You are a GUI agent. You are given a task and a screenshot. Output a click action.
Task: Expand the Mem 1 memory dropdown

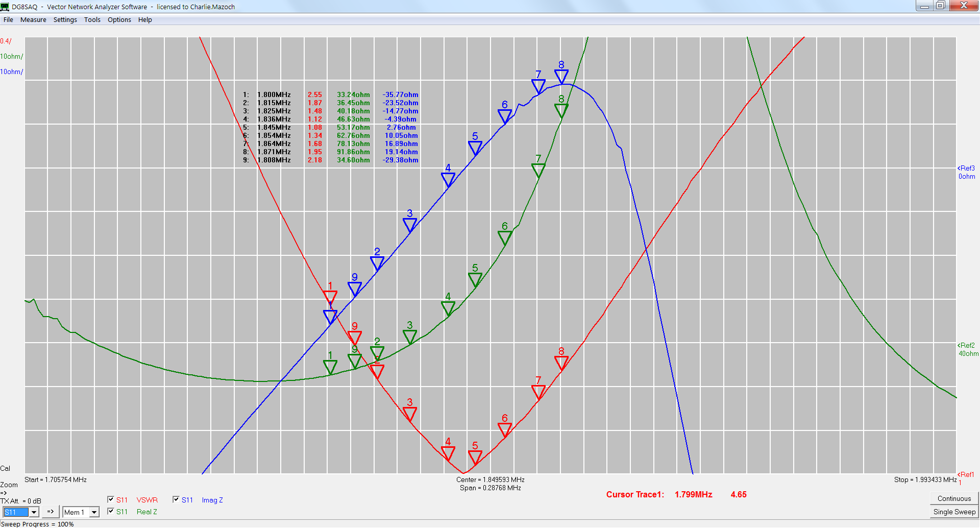pos(94,512)
